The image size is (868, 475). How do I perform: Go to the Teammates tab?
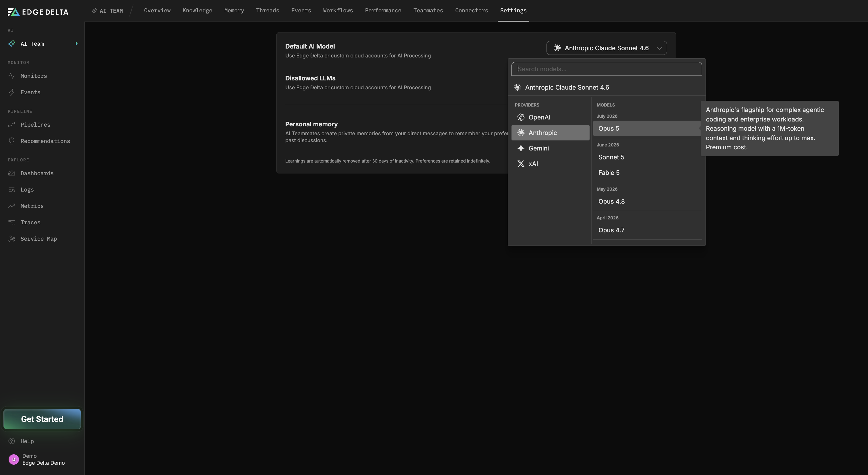pos(428,10)
